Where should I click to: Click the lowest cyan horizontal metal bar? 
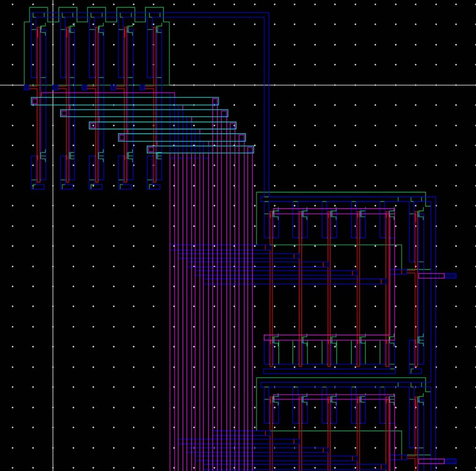click(200, 150)
